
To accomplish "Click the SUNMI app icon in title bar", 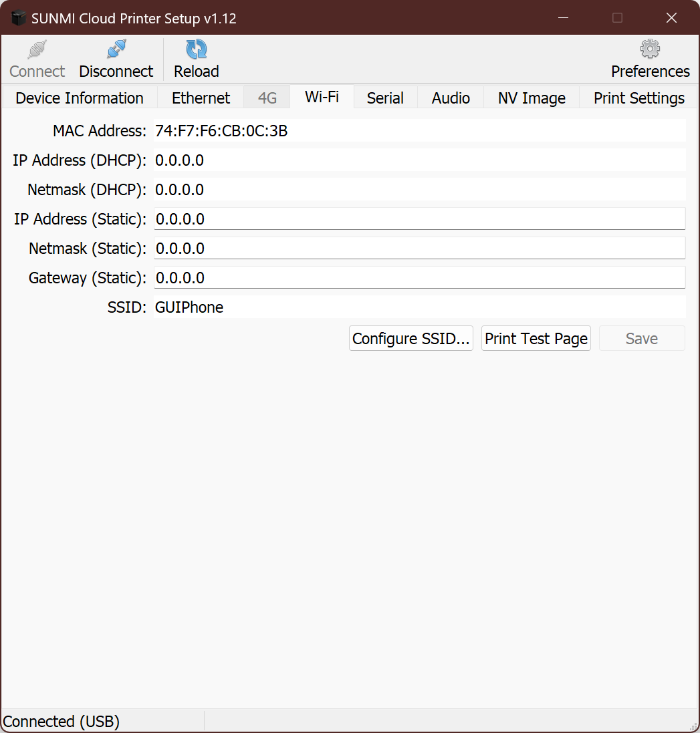I will (18, 18).
